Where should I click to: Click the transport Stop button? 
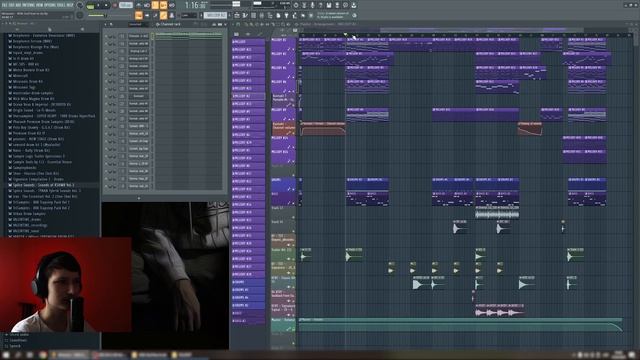tap(106, 5)
